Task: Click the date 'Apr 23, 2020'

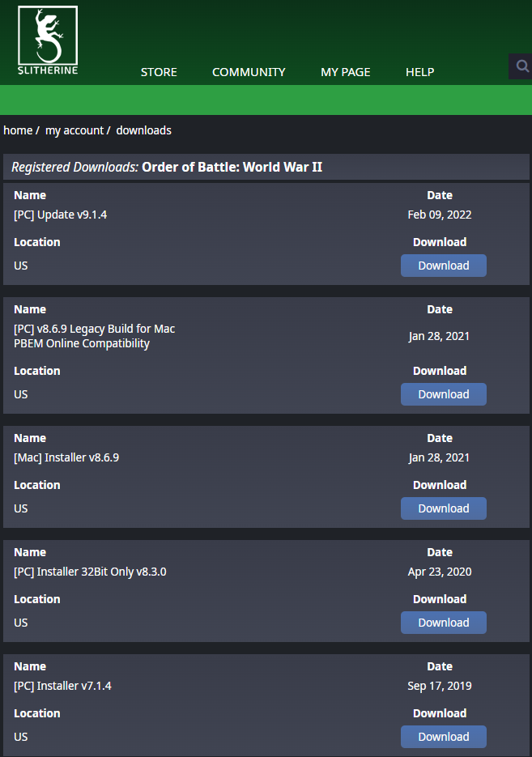Action: [x=440, y=572]
